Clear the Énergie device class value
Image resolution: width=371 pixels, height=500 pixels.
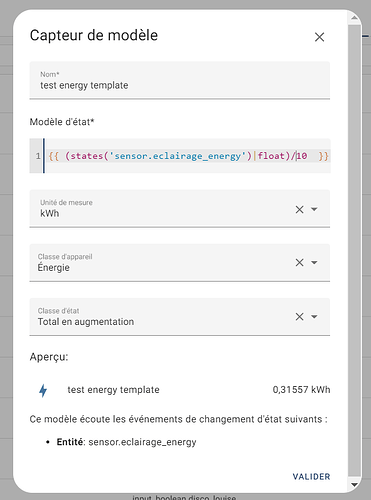(x=299, y=263)
